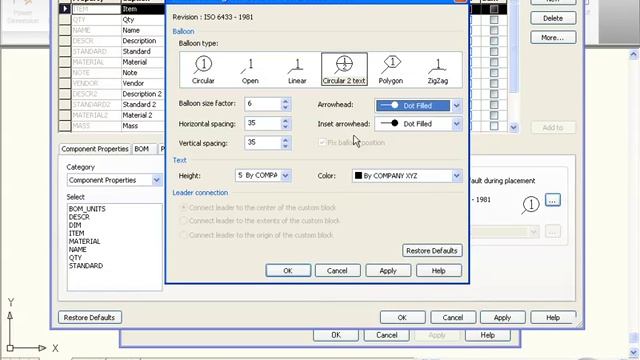Click the Description caption cell

pos(143,41)
